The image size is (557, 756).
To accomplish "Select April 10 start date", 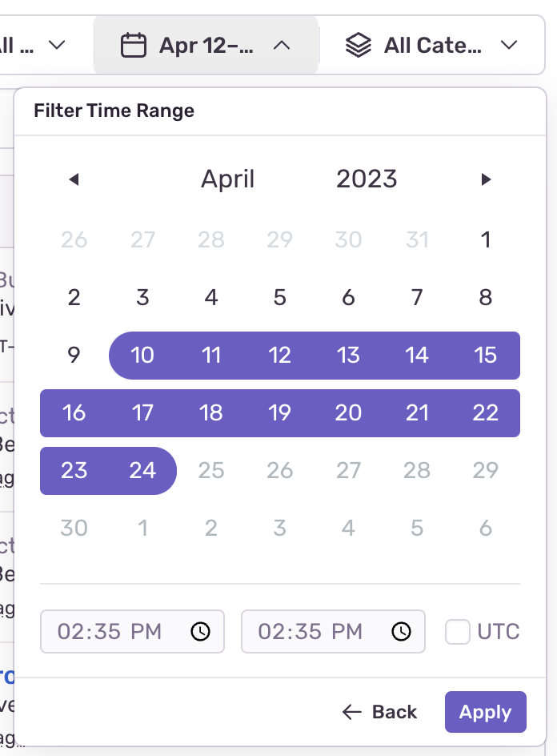I will 142,356.
